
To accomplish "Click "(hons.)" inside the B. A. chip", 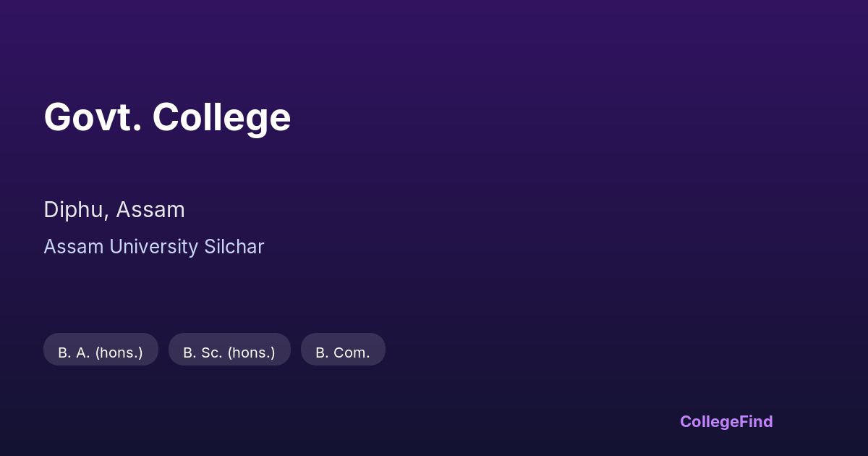I will pos(119,353).
